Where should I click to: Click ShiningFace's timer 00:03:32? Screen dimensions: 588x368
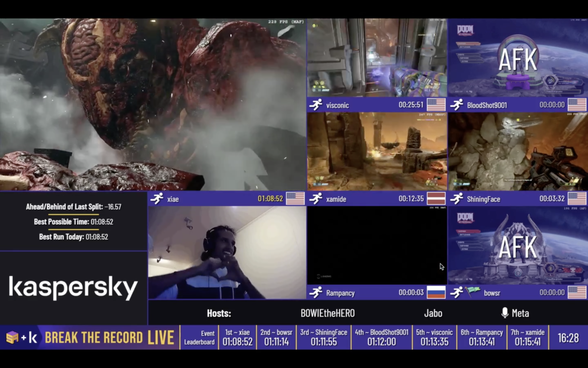(552, 199)
